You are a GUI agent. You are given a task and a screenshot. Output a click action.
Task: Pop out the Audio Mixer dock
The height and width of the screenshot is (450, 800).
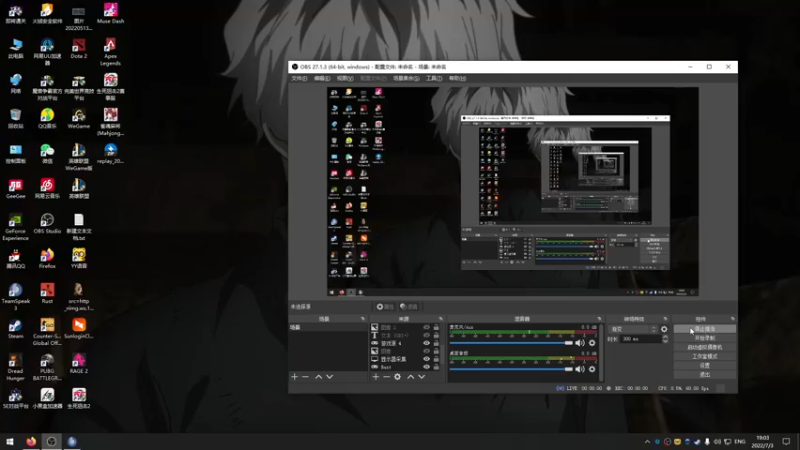599,319
